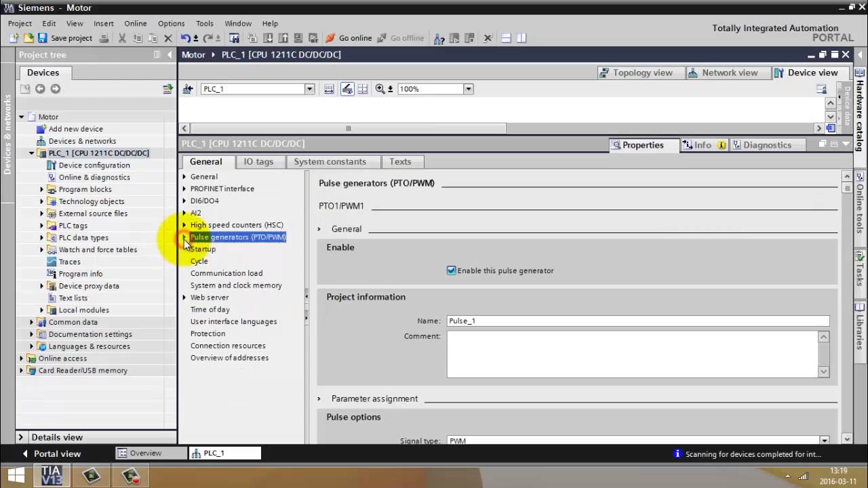
Task: Open the Signal type PWM dropdown
Action: 825,441
